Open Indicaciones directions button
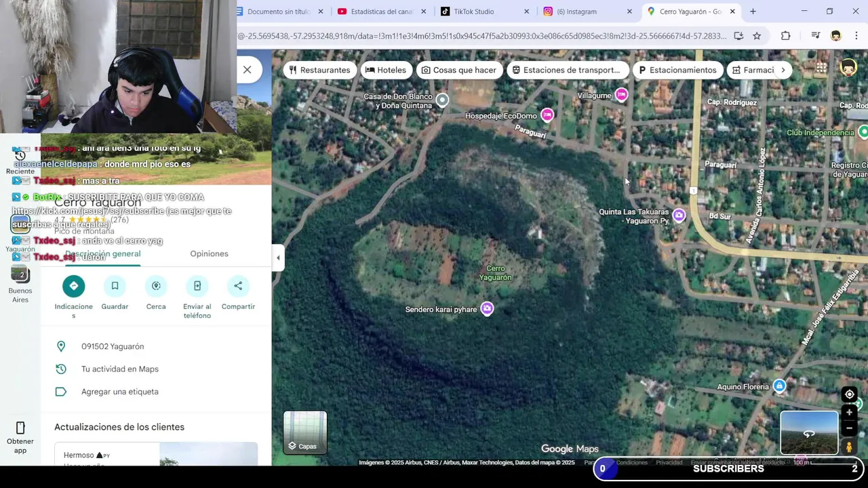This screenshot has width=868, height=488. coord(73,286)
